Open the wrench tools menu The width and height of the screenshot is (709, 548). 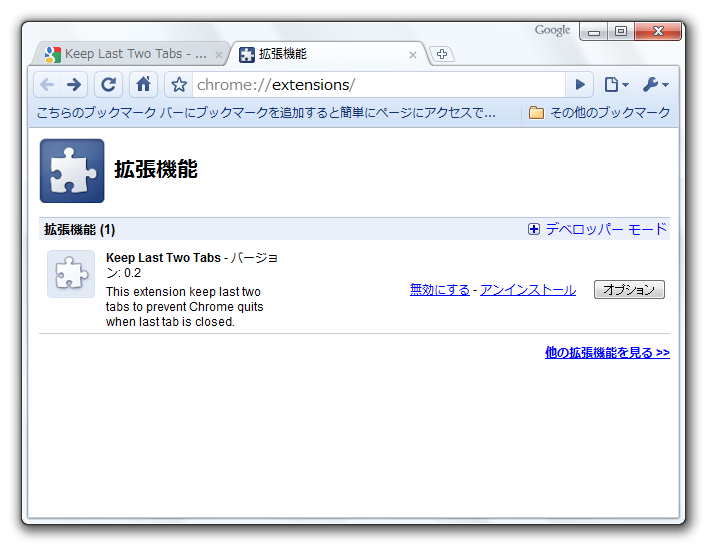(656, 85)
